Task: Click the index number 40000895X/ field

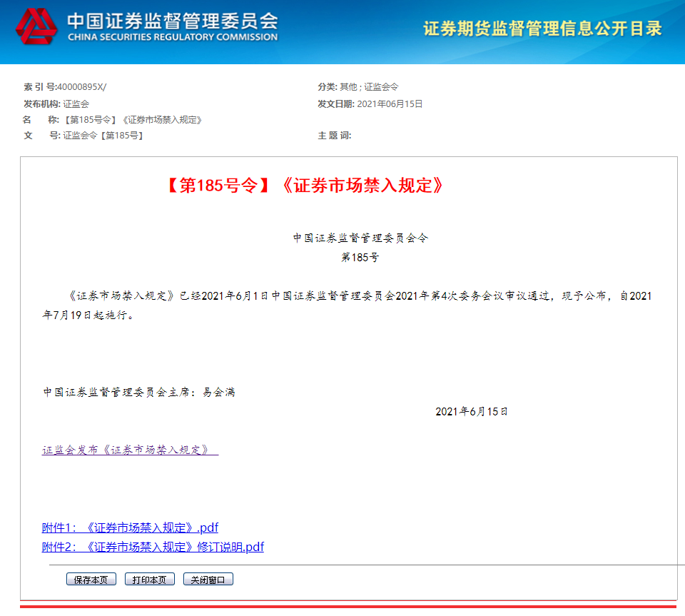Action: click(x=81, y=87)
